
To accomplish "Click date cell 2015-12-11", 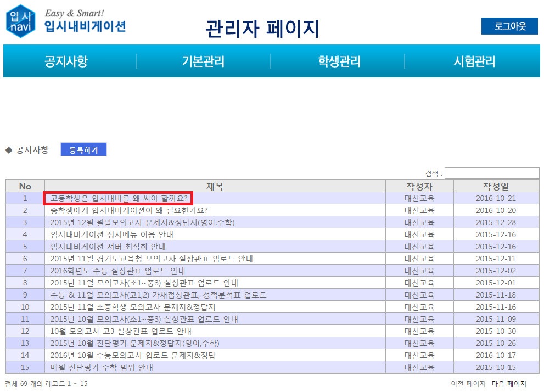I will point(496,259).
